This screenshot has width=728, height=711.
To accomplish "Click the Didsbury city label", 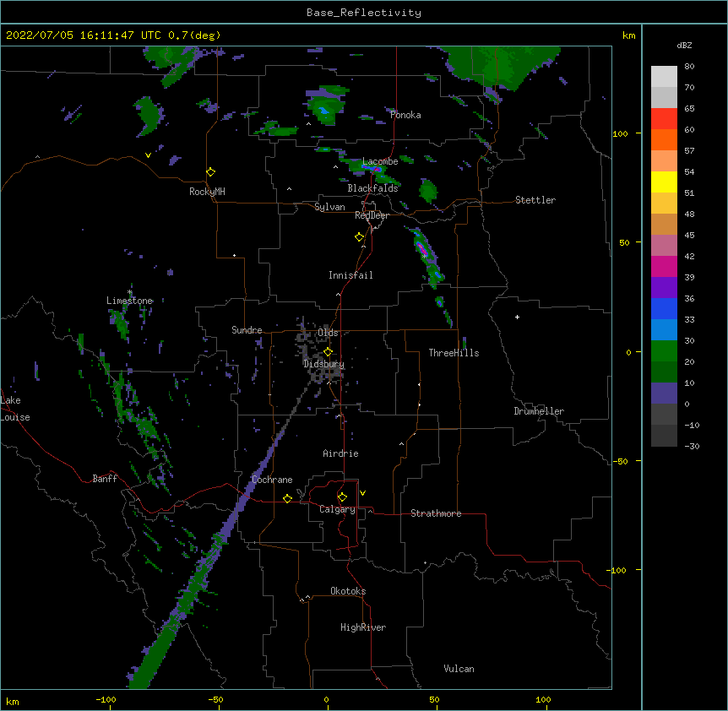I will (323, 364).
